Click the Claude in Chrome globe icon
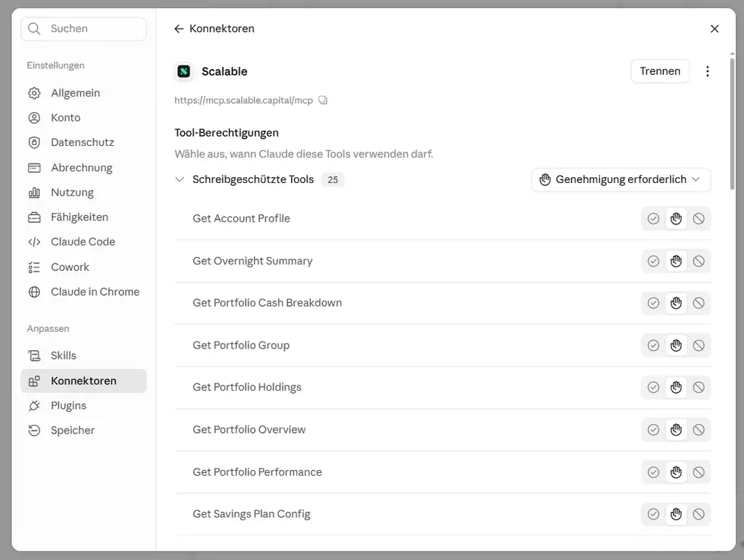This screenshot has height=560, width=744. (x=34, y=292)
